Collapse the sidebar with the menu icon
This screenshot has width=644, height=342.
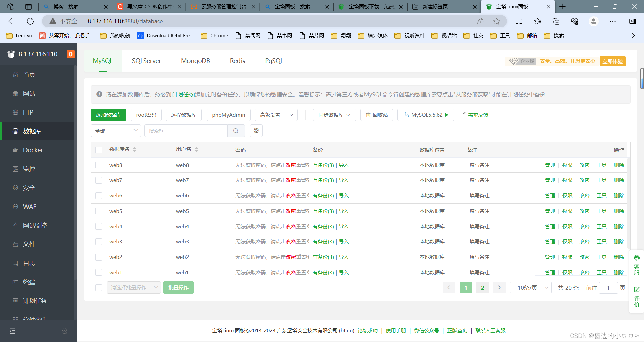(13, 331)
